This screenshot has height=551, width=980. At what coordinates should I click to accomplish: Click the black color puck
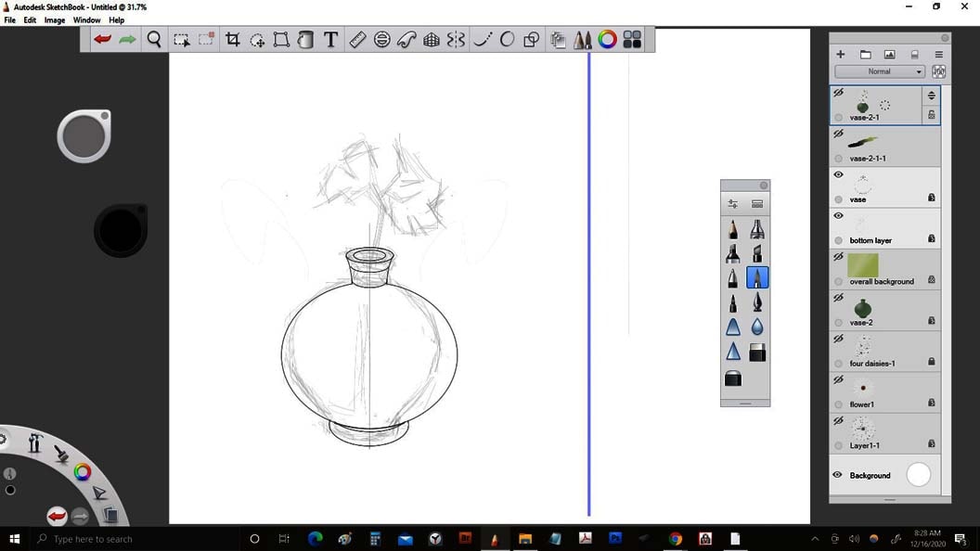(121, 229)
